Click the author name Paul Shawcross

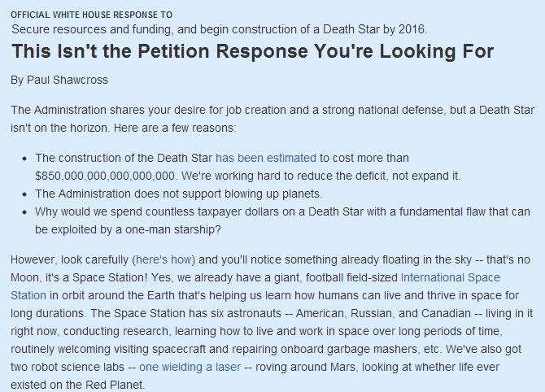click(68, 80)
